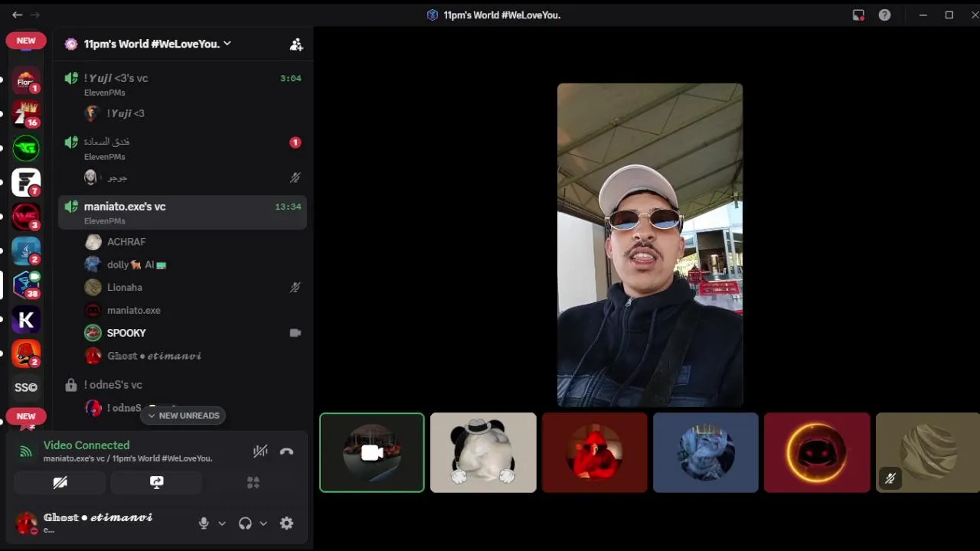
Task: Open the blue server with 2 notifications
Action: coord(26,251)
